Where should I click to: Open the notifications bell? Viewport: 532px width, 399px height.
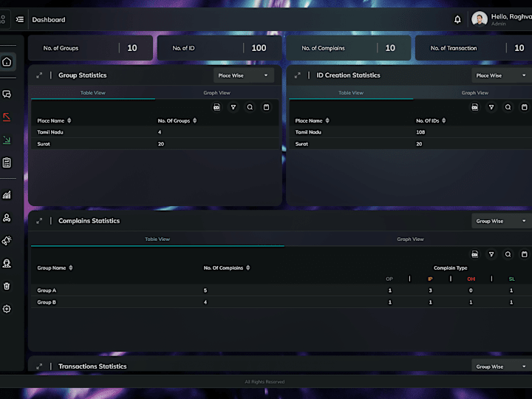click(x=457, y=20)
